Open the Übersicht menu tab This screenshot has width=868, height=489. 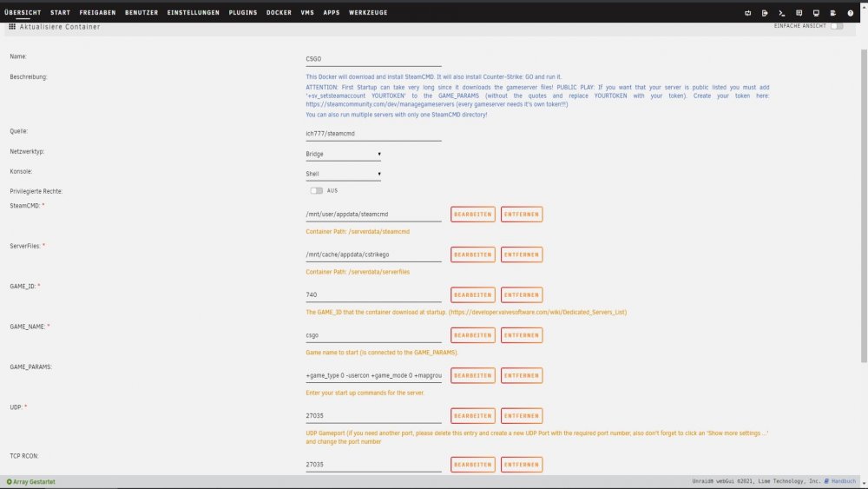pyautogui.click(x=23, y=12)
